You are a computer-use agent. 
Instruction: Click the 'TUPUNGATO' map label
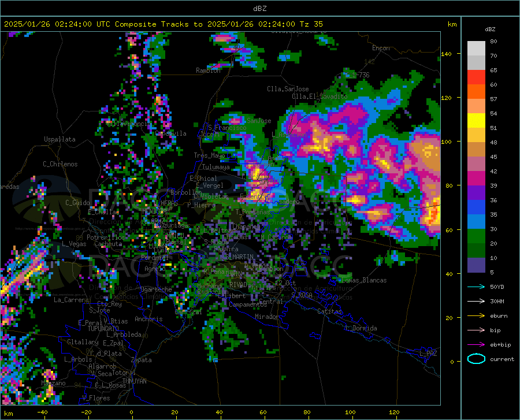click(x=103, y=329)
